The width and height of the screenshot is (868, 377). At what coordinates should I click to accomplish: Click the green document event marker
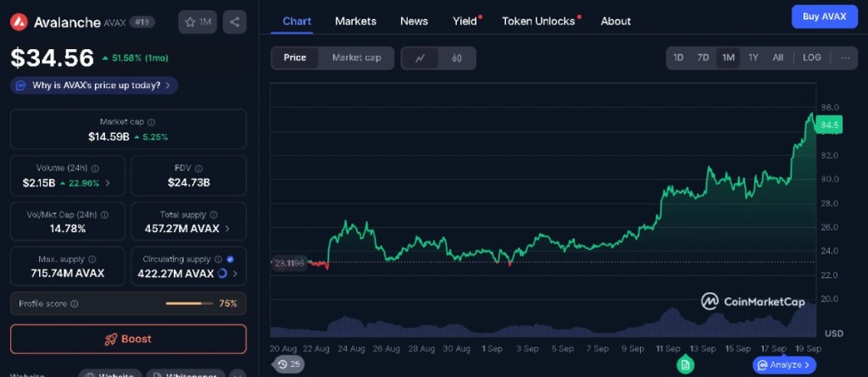coord(685,364)
